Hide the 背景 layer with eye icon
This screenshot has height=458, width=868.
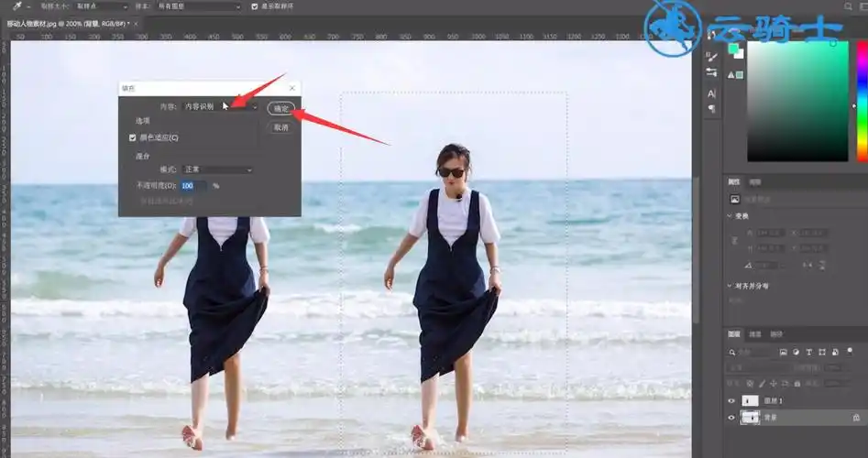coord(731,418)
